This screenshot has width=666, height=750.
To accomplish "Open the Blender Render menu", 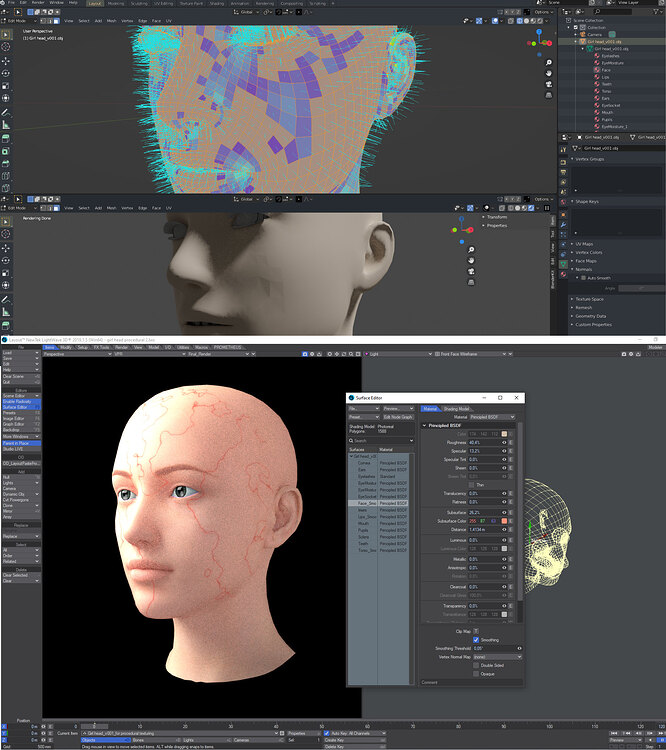I will (38, 3).
